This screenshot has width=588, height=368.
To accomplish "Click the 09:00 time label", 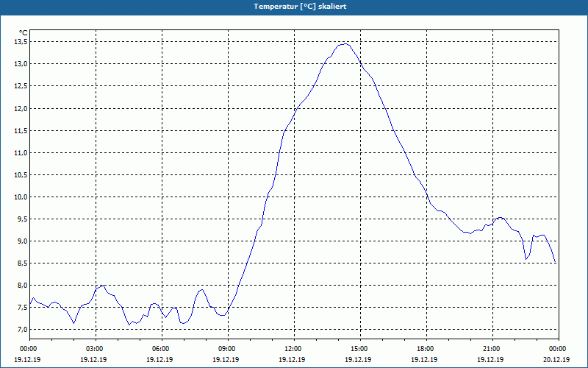I will [228, 349].
